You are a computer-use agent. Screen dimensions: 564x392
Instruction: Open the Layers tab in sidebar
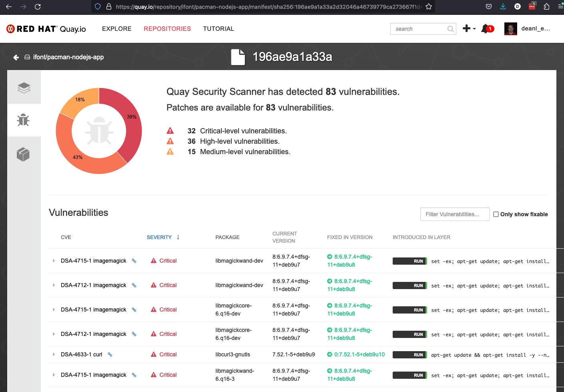coord(24,87)
